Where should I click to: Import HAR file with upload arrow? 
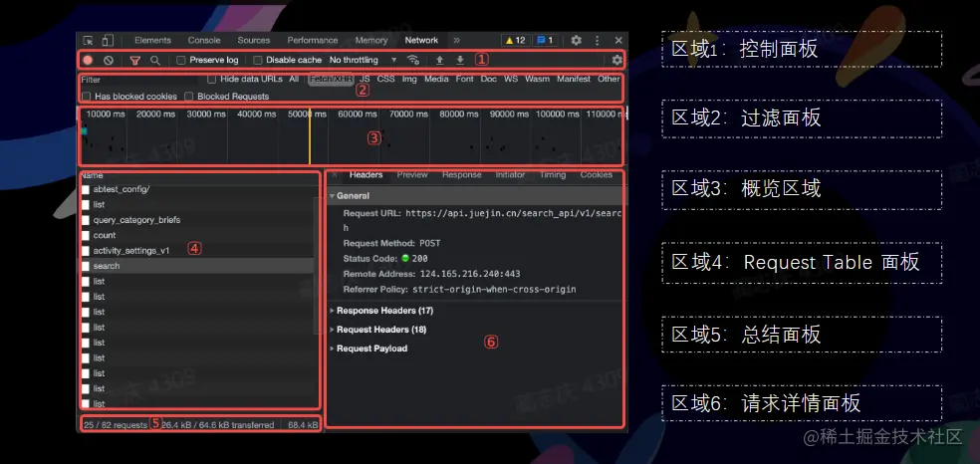click(439, 60)
